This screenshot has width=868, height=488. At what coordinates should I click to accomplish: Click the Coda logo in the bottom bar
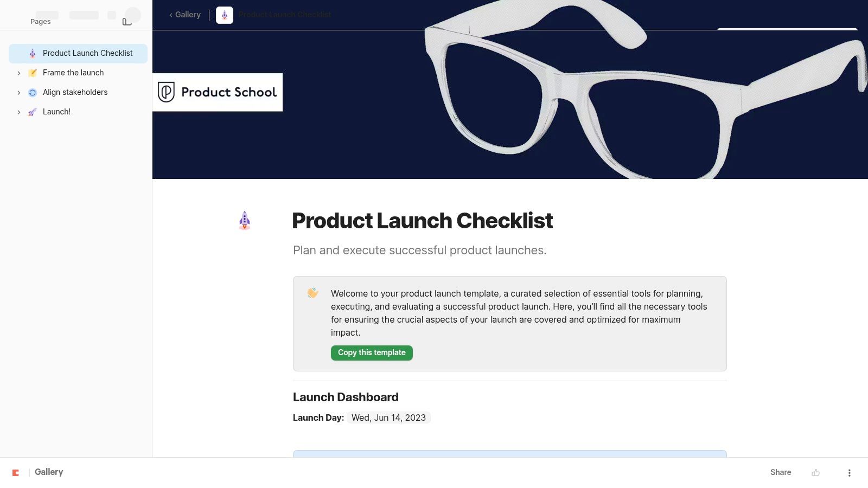click(x=16, y=472)
